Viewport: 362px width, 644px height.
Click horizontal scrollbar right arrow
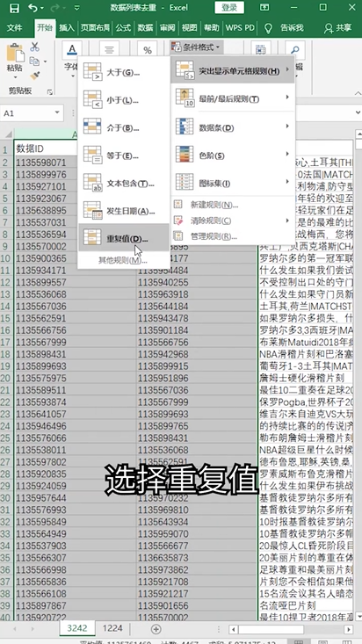349,629
